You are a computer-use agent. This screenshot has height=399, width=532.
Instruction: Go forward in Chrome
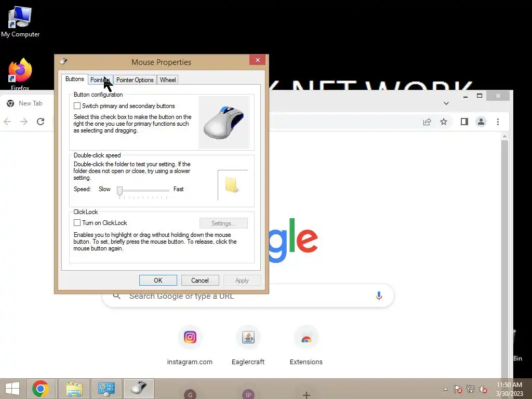pyautogui.click(x=24, y=122)
